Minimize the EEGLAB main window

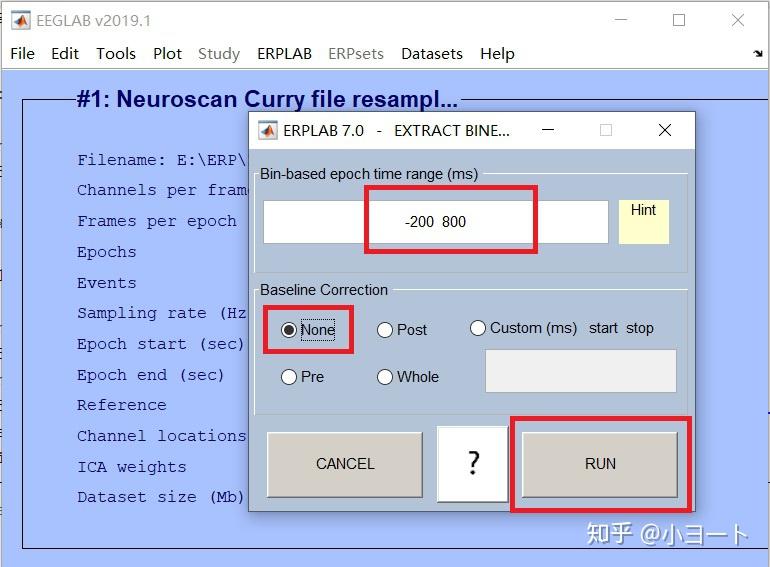(621, 20)
